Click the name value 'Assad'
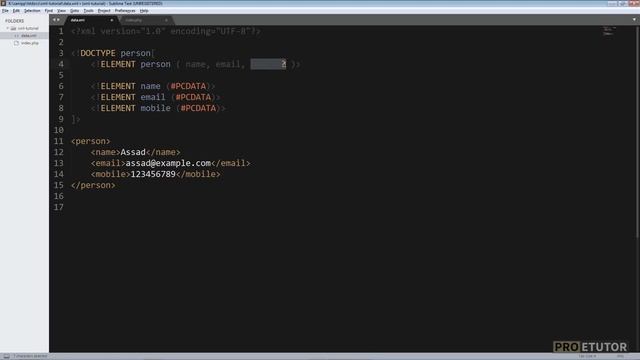 click(x=133, y=152)
